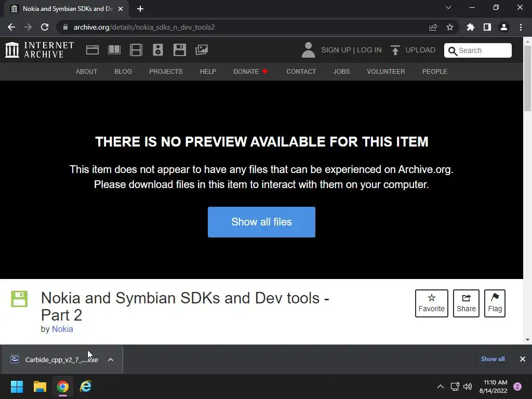Click the green software item floppy icon
This screenshot has width=532, height=399.
click(x=19, y=299)
